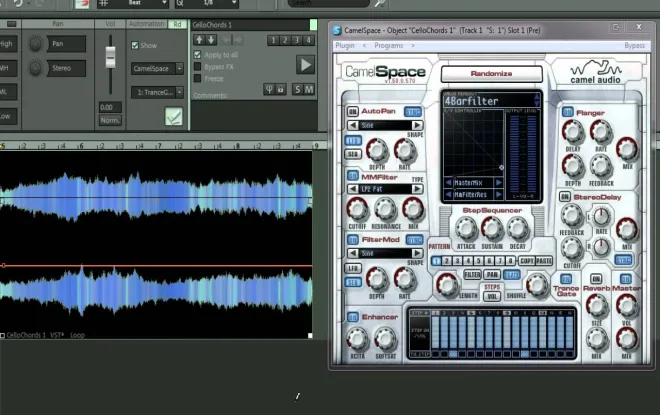Select the previous MMFilter type
This screenshot has height=415, width=660.
click(x=353, y=189)
